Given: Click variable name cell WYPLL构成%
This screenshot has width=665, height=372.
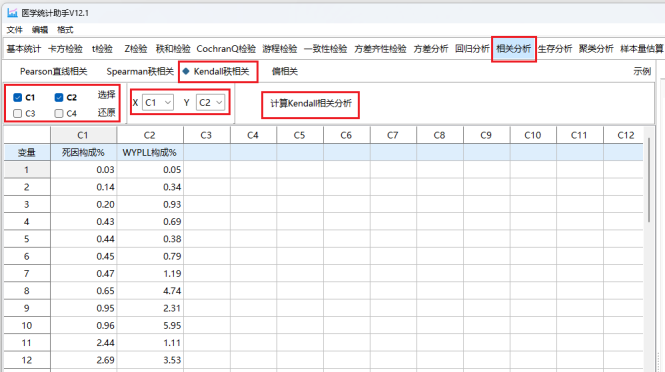Looking at the screenshot, I should tap(150, 152).
